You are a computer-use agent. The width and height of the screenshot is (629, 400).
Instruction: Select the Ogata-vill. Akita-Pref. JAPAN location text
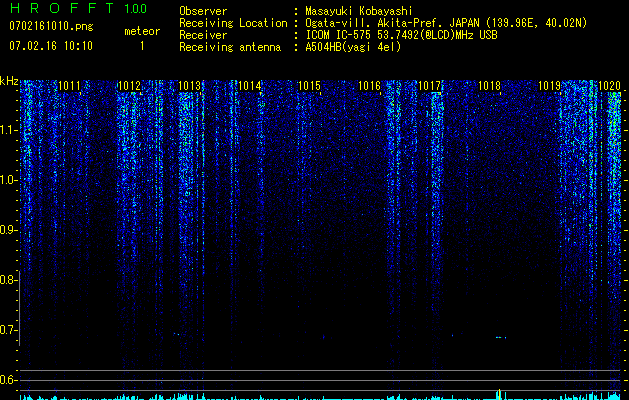click(446, 23)
